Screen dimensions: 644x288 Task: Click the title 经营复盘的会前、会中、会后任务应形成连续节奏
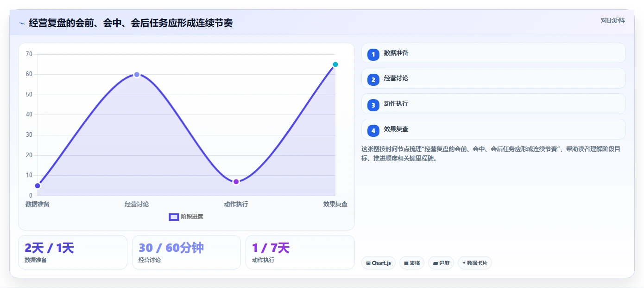[131, 23]
